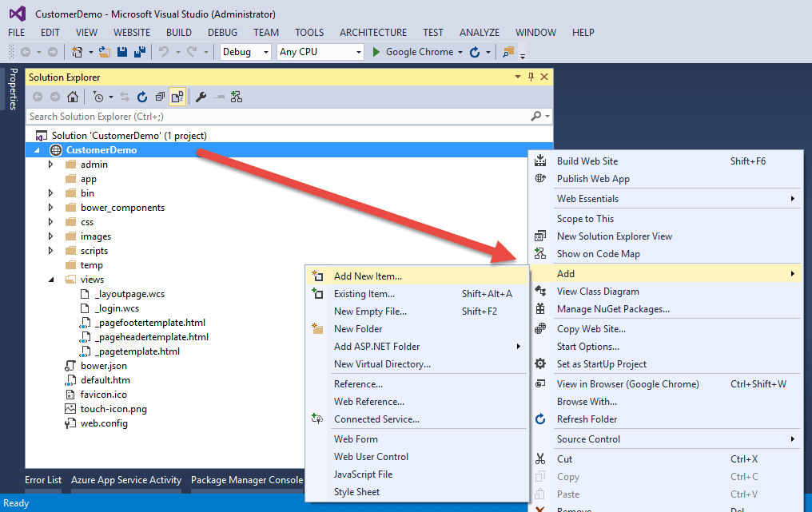The image size is (812, 512).
Task: Click the rightmost icon on the main toolbar
Action: (x=508, y=52)
